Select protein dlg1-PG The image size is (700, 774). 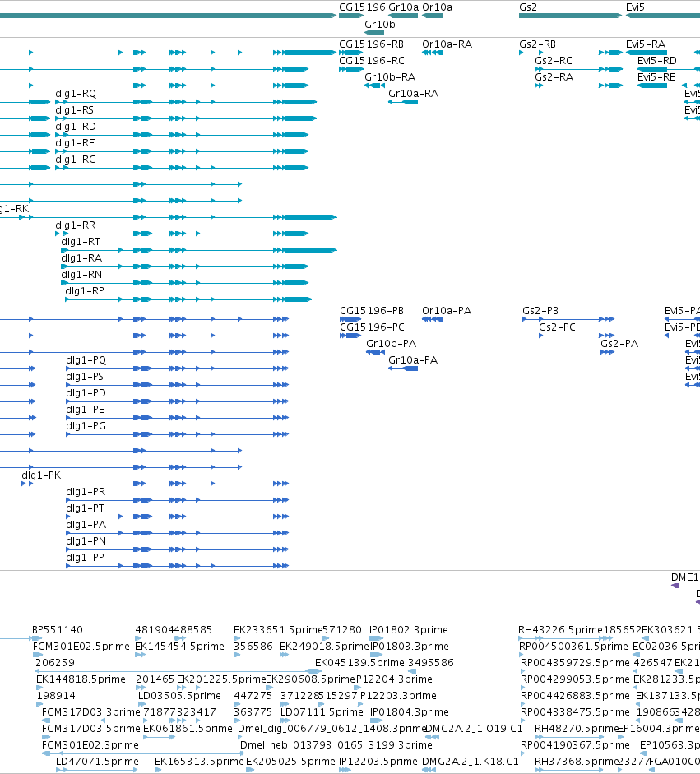[86, 426]
